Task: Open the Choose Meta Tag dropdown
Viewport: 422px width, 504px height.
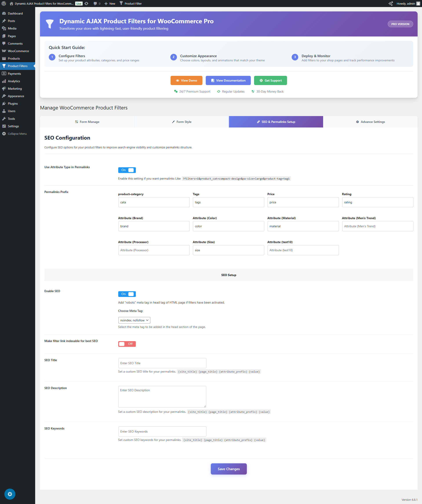Action: coord(134,320)
